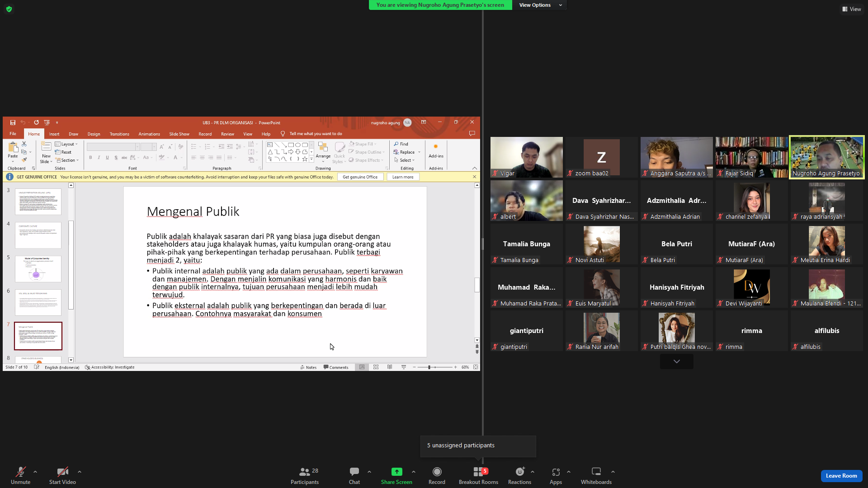This screenshot has width=868, height=488.
Task: Open Quick Styles in Drawing group
Action: (x=339, y=152)
